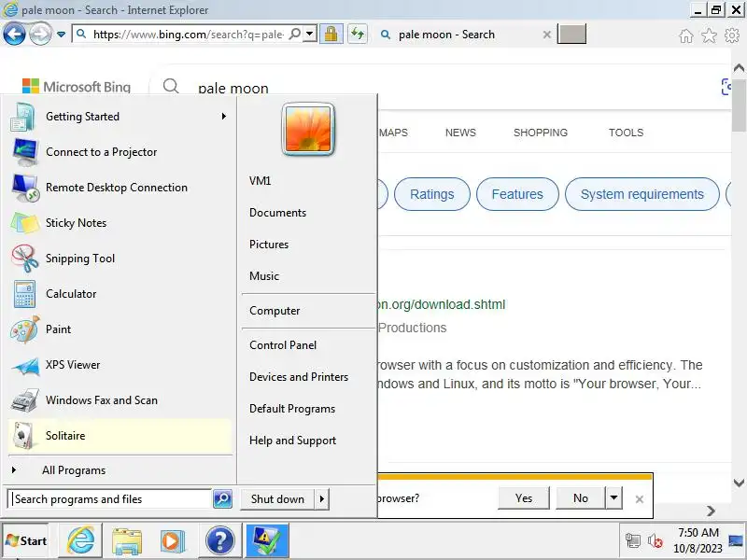Open VM1 user folder

coord(261,181)
